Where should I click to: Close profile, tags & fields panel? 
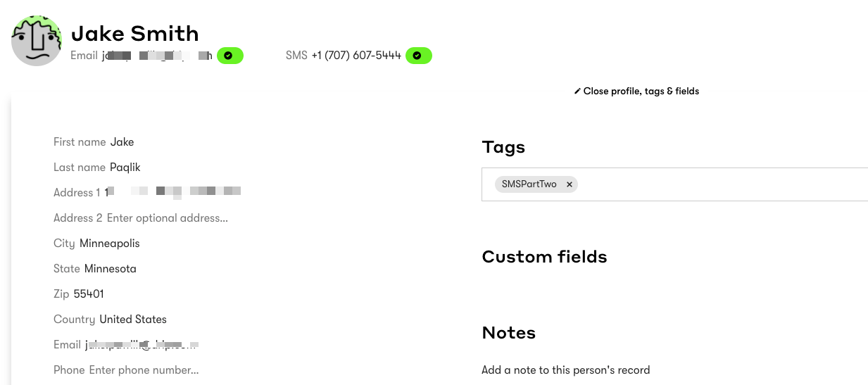pyautogui.click(x=636, y=91)
